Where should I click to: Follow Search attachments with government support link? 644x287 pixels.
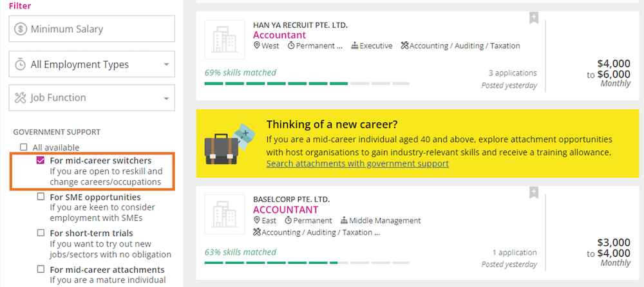pos(357,163)
